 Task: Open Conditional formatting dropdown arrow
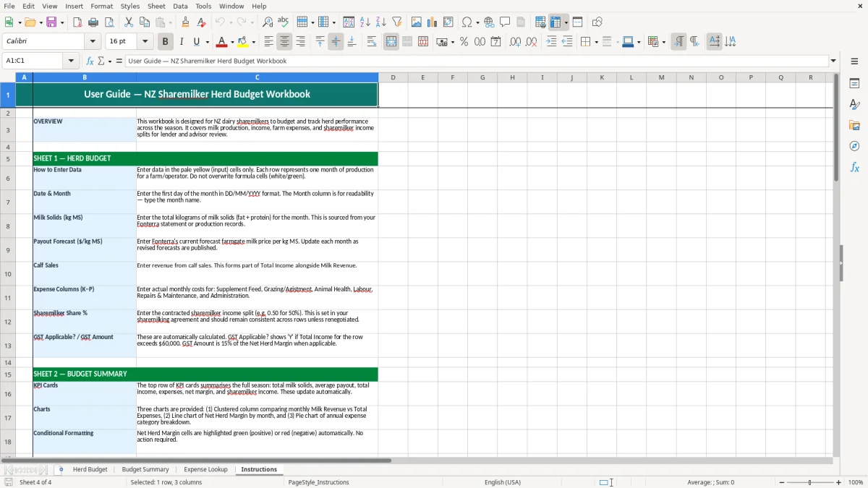tap(663, 42)
